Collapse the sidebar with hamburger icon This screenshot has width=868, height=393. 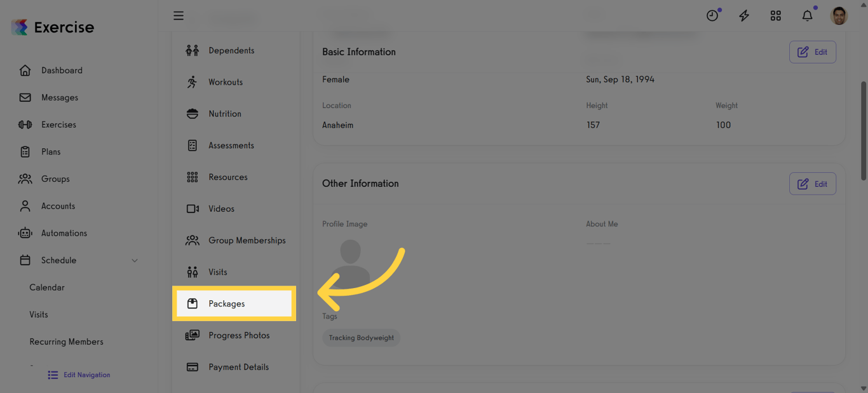179,15
